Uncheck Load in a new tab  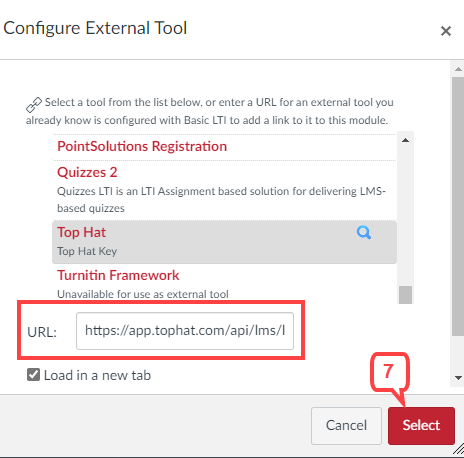(33, 375)
